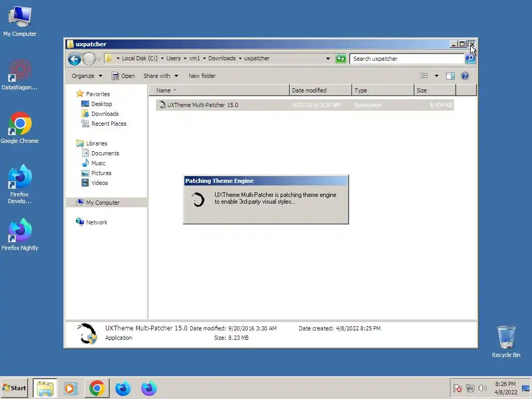Focus the Search uxpatcher field
The height and width of the screenshot is (399, 532).
click(x=407, y=59)
